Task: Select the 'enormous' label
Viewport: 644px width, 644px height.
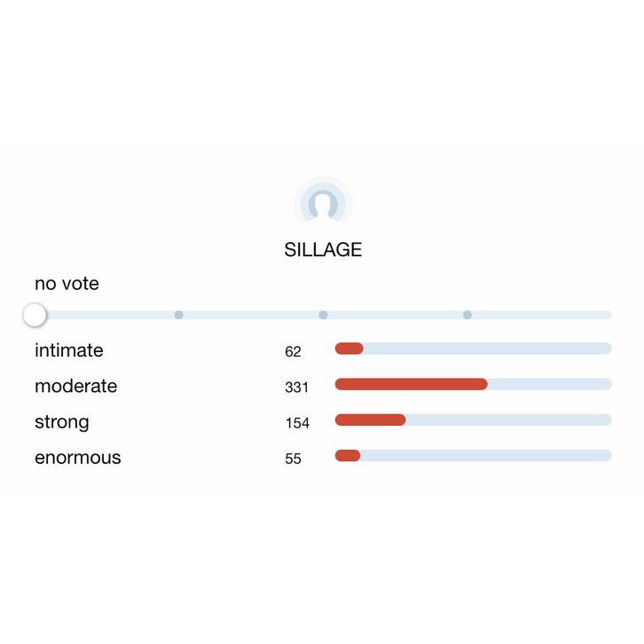Action: [x=77, y=458]
